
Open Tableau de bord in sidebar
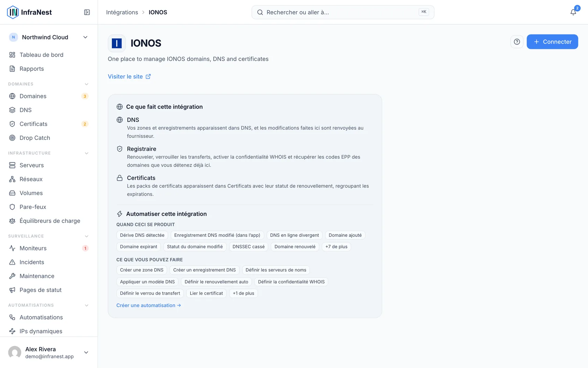[49, 55]
